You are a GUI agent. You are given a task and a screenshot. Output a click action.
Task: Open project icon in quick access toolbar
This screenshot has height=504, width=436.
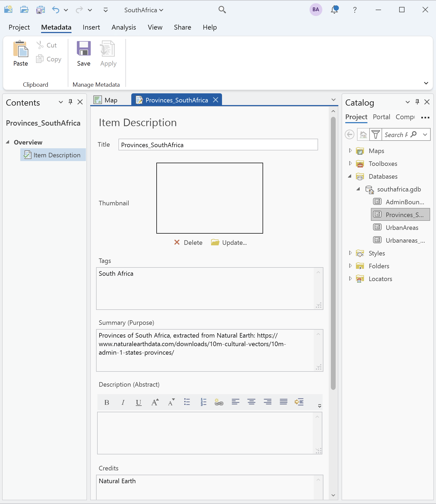pyautogui.click(x=24, y=10)
